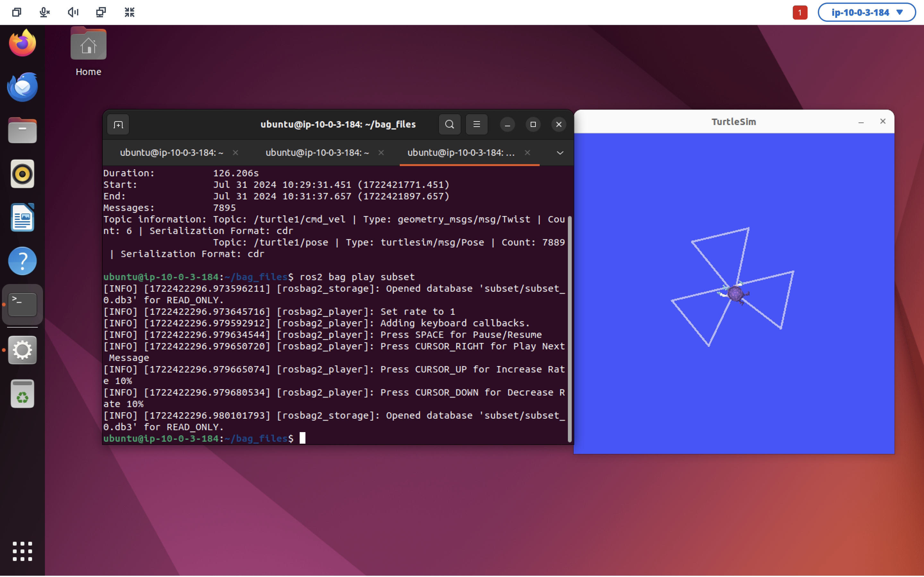Expand the terminal tabs list chevron
This screenshot has width=924, height=577.
(559, 153)
